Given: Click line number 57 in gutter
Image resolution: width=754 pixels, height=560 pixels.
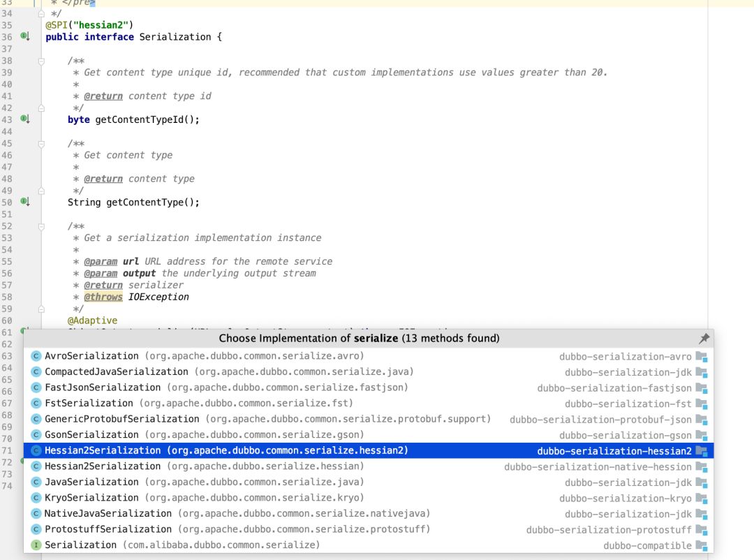Looking at the screenshot, I should [7, 286].
